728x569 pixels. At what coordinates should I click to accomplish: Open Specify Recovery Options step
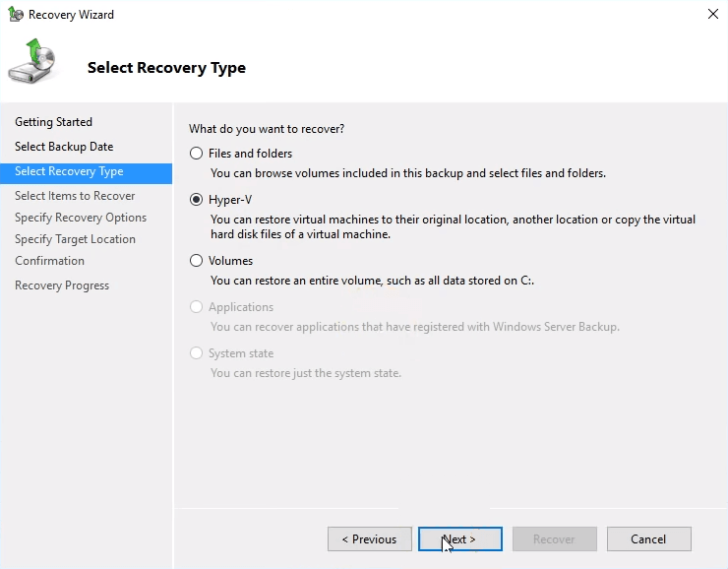pyautogui.click(x=81, y=218)
